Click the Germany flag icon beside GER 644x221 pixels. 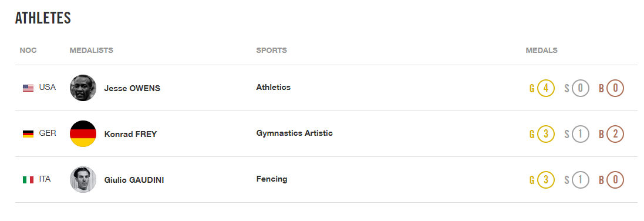28,134
